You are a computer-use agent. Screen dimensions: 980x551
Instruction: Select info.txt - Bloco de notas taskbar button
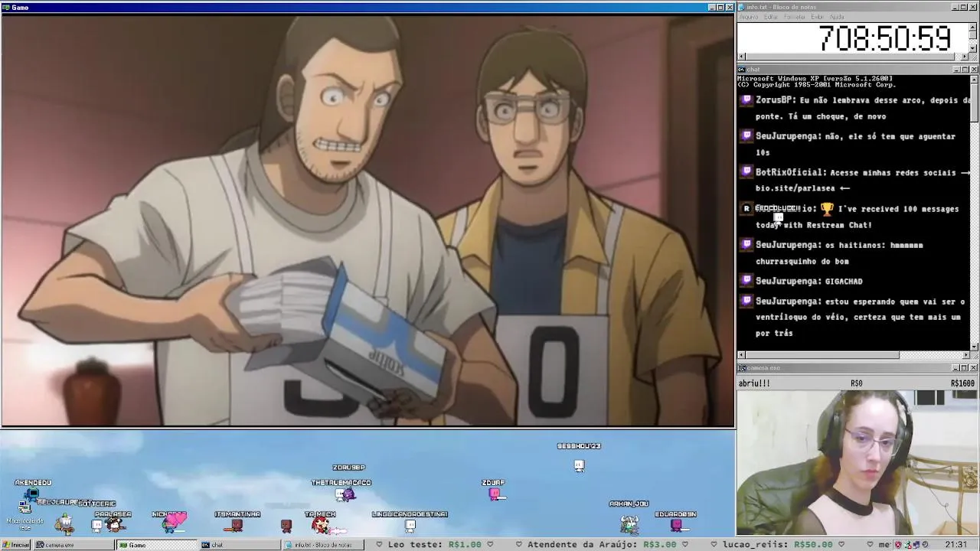pos(322,545)
